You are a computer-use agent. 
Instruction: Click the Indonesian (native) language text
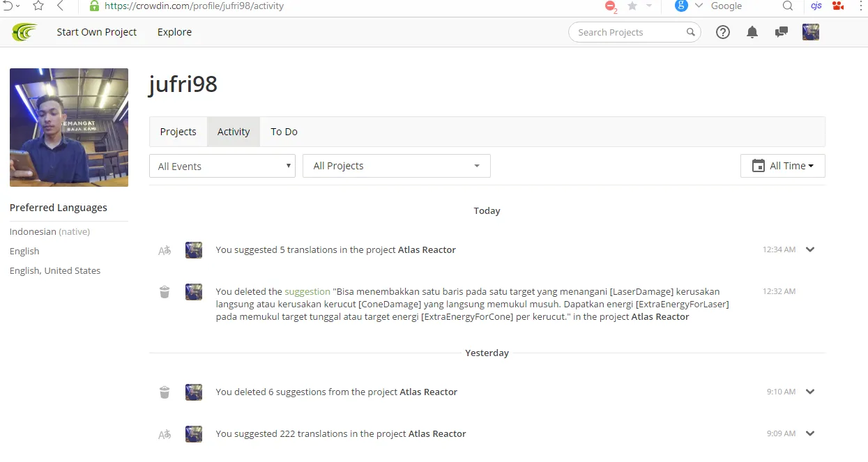pos(50,231)
